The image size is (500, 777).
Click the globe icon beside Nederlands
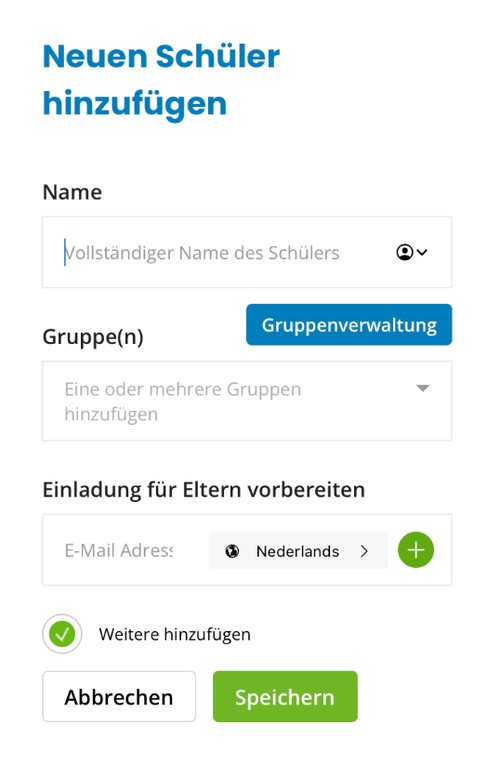click(x=232, y=551)
